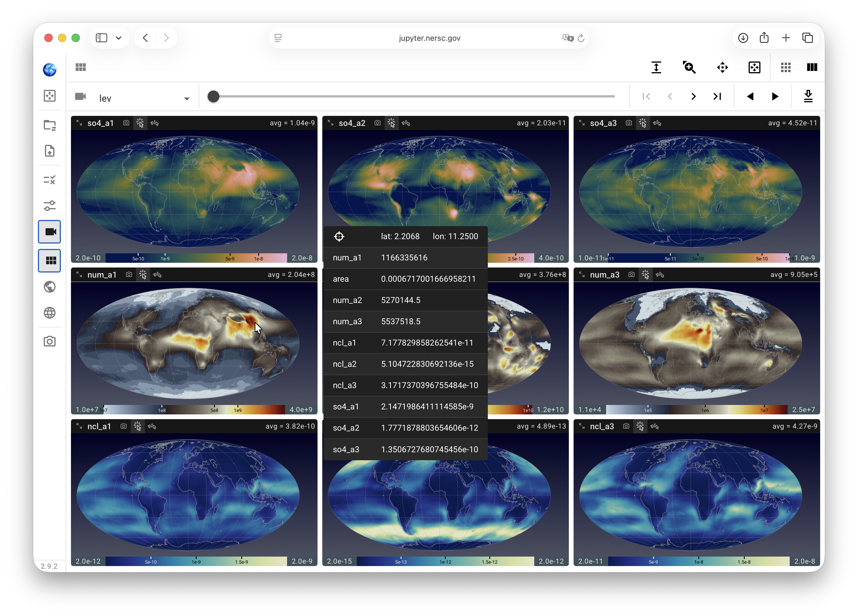Click the vertical fit-height arrows toolbar icon
The image size is (858, 616).
pyautogui.click(x=656, y=67)
